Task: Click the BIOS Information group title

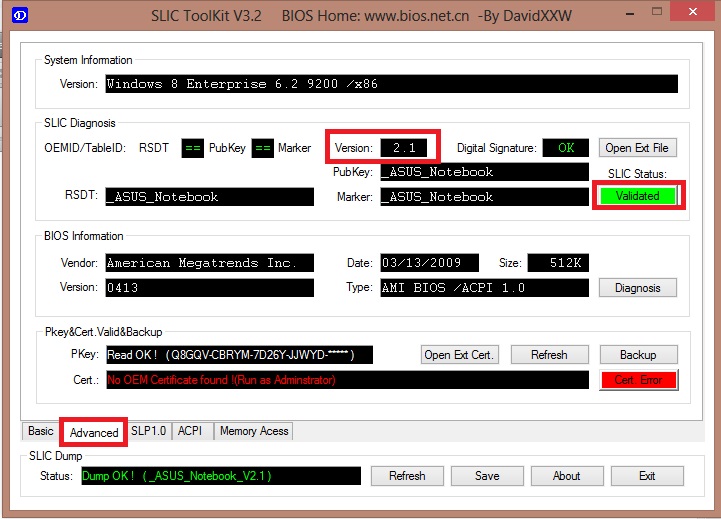Action: pos(84,236)
